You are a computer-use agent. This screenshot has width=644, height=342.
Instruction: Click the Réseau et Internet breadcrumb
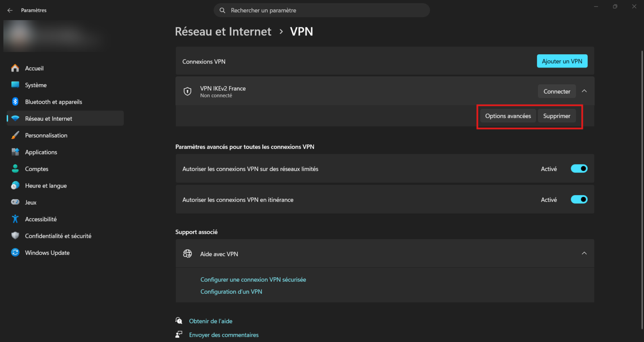223,31
